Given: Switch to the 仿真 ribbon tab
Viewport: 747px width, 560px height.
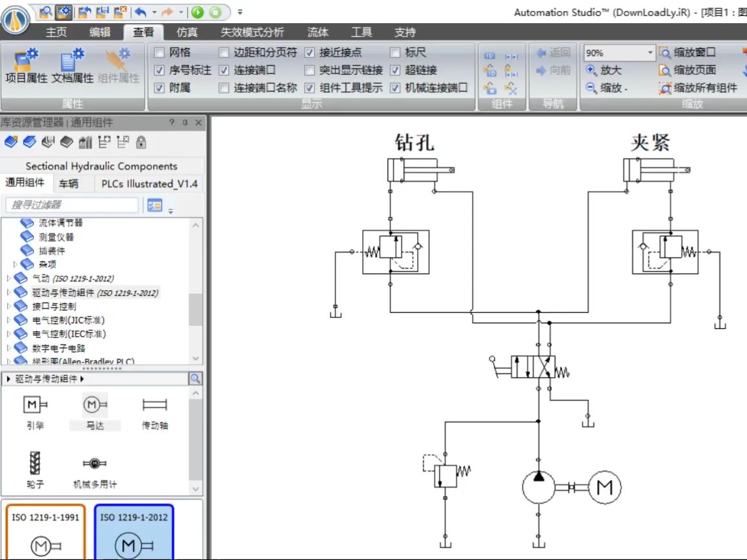Looking at the screenshot, I should pos(185,32).
